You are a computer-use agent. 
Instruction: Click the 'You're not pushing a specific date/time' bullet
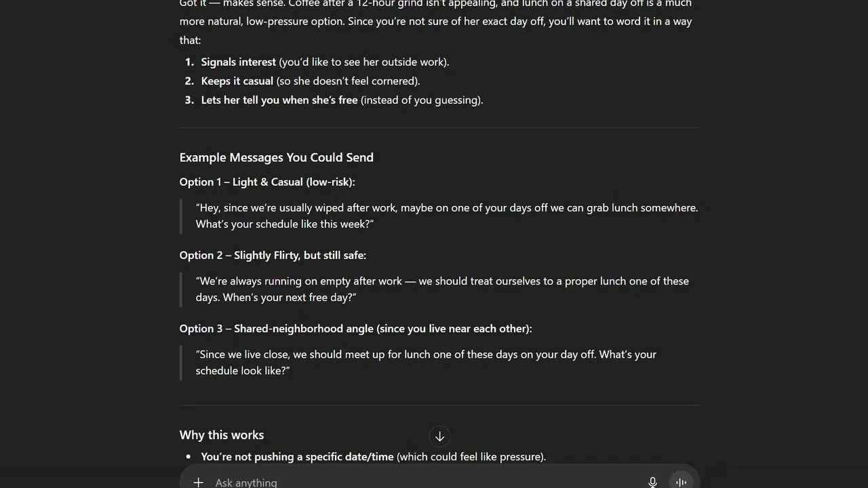click(x=373, y=457)
